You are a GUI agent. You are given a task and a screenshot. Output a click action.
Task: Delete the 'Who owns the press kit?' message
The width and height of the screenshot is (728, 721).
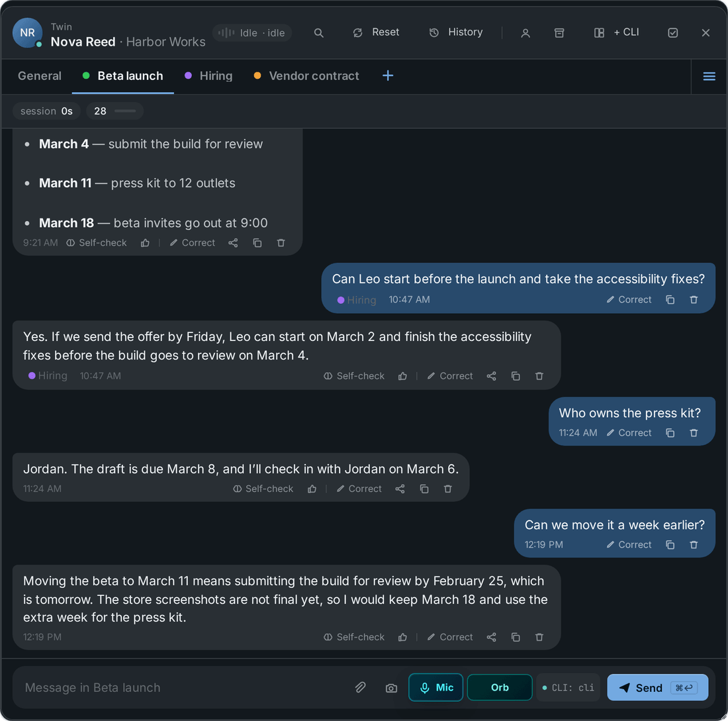click(694, 433)
